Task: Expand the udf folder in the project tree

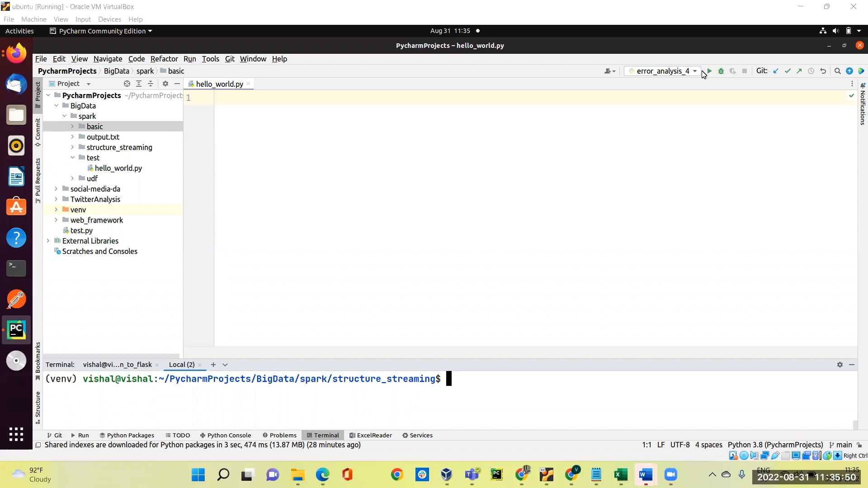Action: [72, 178]
